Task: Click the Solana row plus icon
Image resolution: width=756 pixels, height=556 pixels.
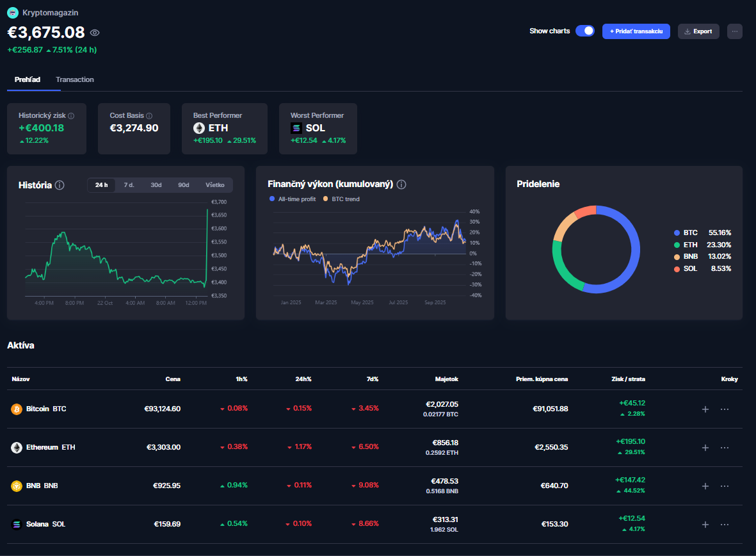Action: (705, 525)
